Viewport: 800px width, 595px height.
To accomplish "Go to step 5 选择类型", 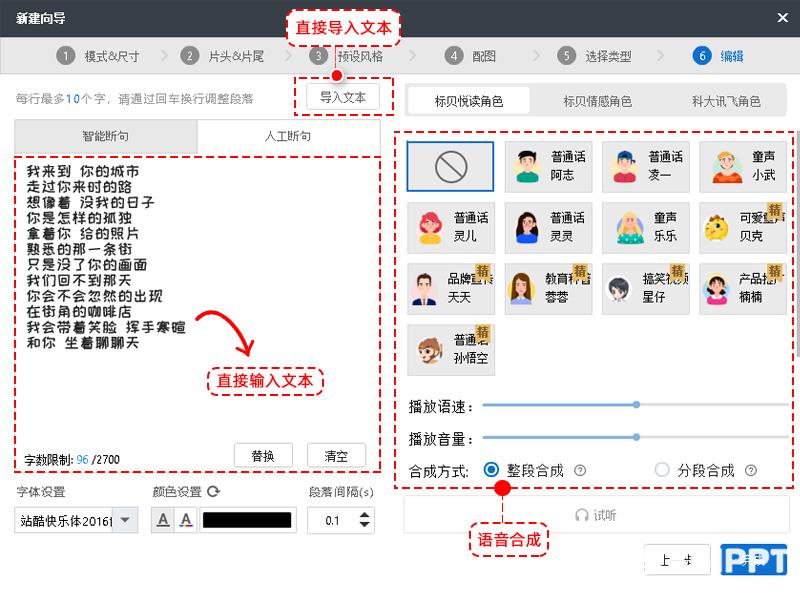I will click(594, 56).
